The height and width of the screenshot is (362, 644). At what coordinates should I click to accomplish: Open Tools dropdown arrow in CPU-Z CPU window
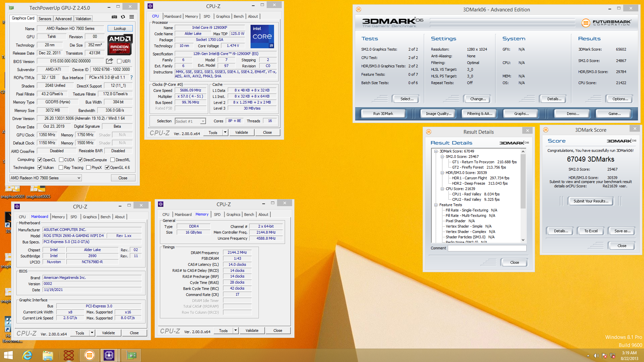coord(225,132)
